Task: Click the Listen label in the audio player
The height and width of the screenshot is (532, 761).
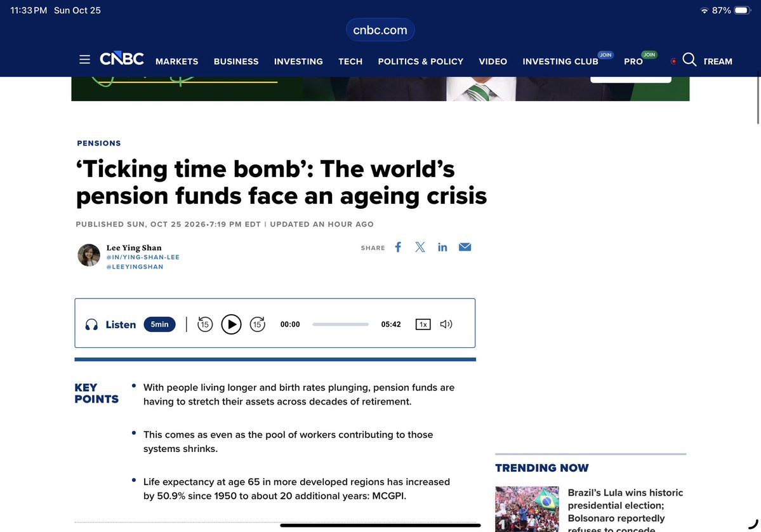Action: click(x=121, y=325)
